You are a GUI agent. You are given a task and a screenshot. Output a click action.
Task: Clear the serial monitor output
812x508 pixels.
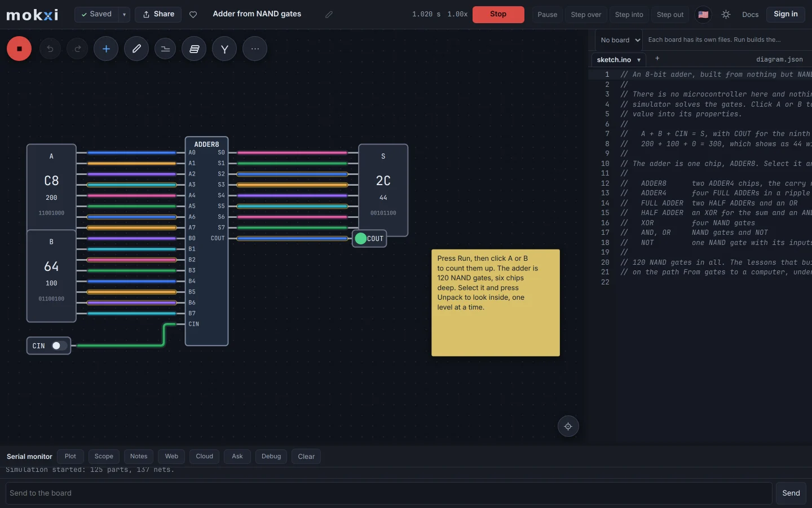306,456
